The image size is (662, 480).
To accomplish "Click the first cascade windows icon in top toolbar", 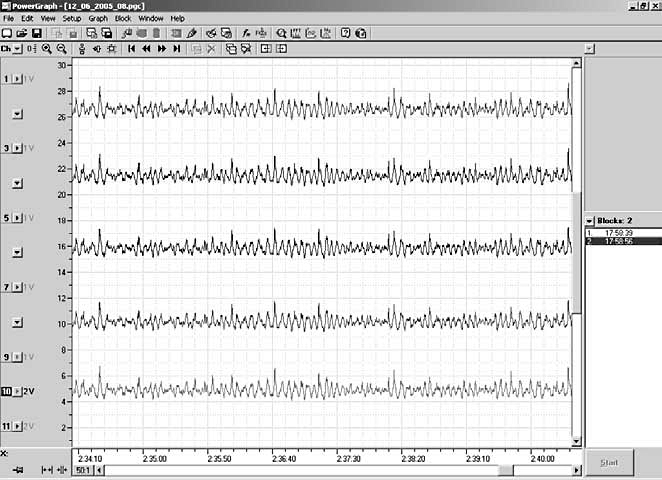I will [92, 33].
